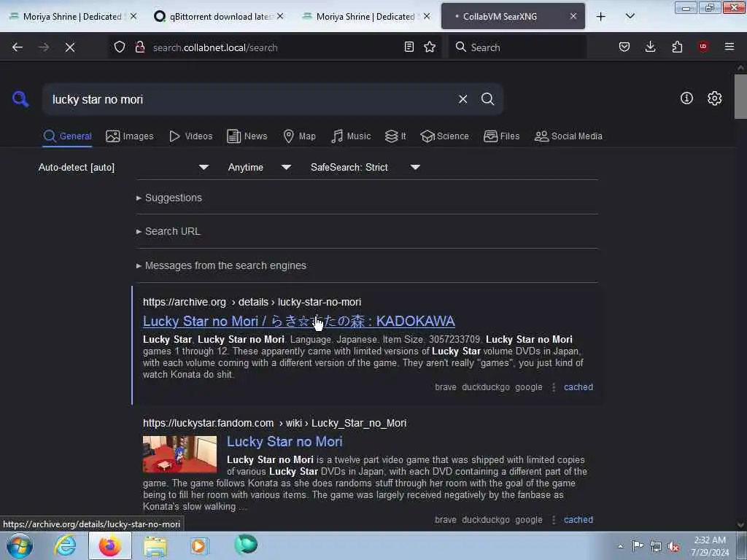Switch to the third tab, Moriya Shrine
The height and width of the screenshot is (560, 747).
[366, 16]
